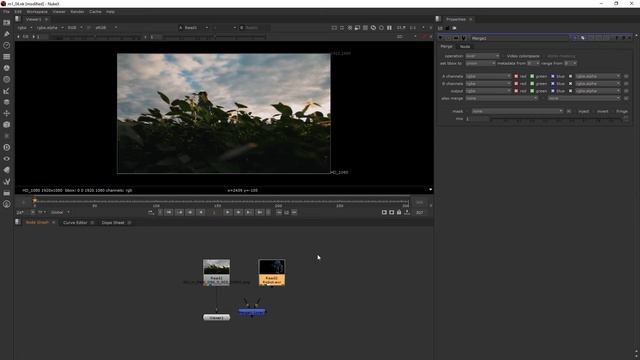Open the Filter nodes toolbar icon
Image resolution: width=640 pixels, height=360 pixels.
[x=7, y=80]
